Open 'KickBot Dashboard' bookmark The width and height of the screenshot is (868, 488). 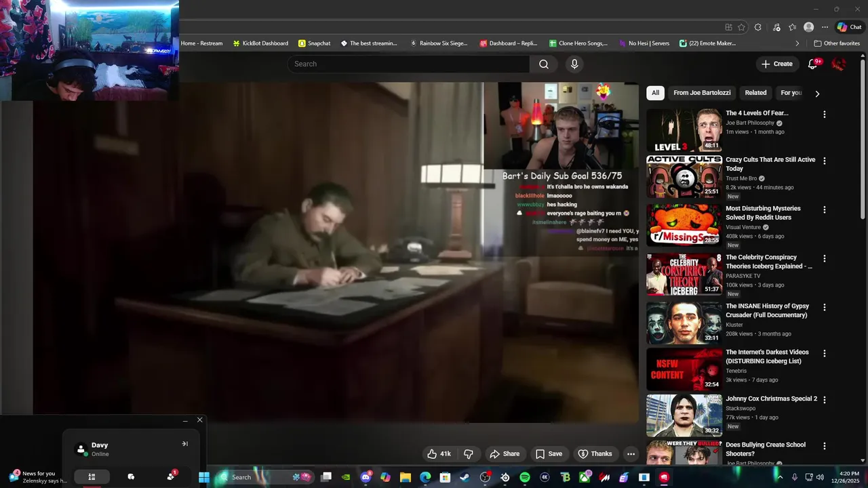[x=260, y=43]
